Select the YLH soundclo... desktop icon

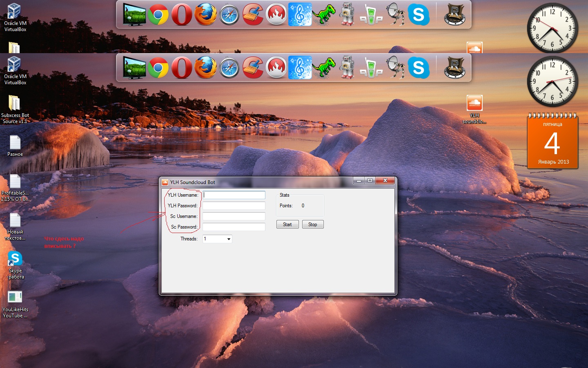click(x=474, y=109)
